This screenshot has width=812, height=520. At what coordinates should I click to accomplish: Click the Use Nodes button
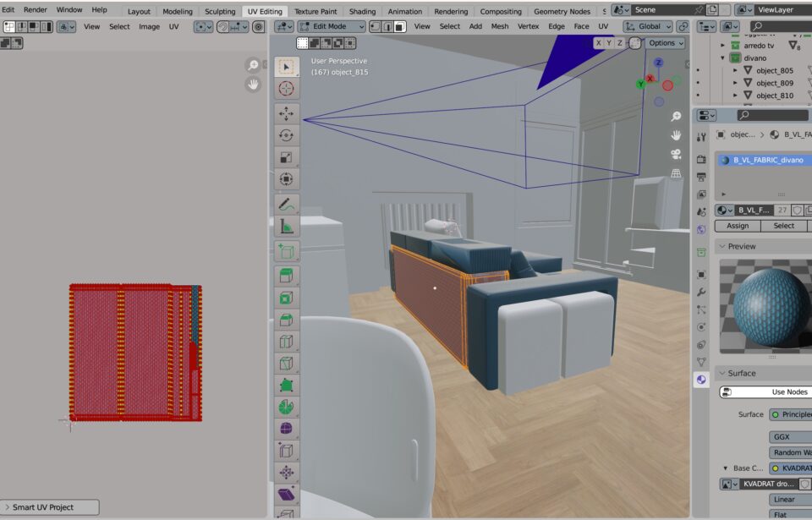coord(765,391)
